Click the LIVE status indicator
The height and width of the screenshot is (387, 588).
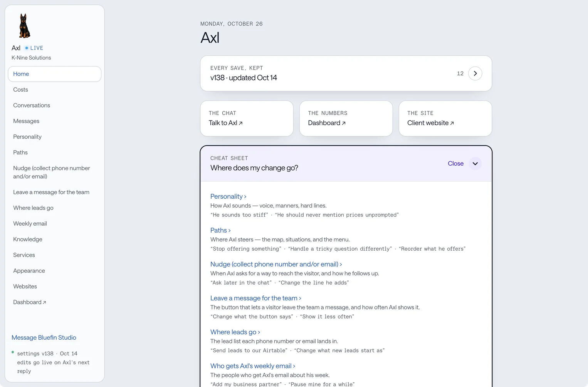tap(34, 48)
